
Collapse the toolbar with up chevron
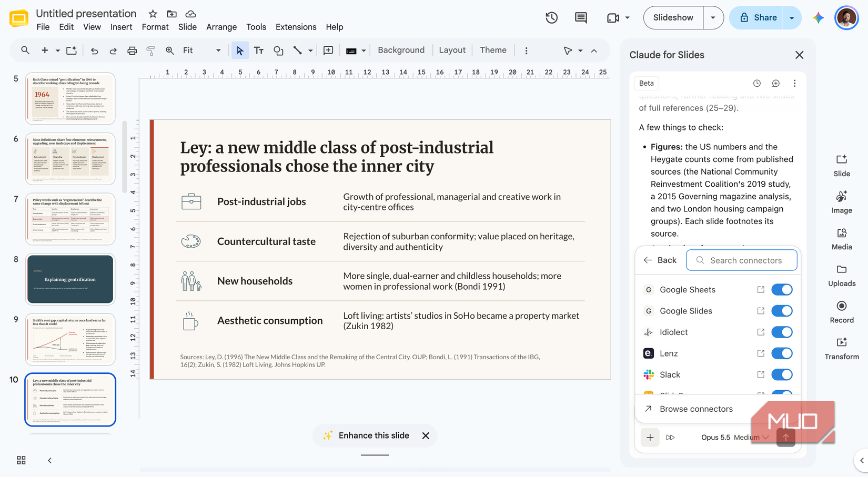click(x=594, y=50)
